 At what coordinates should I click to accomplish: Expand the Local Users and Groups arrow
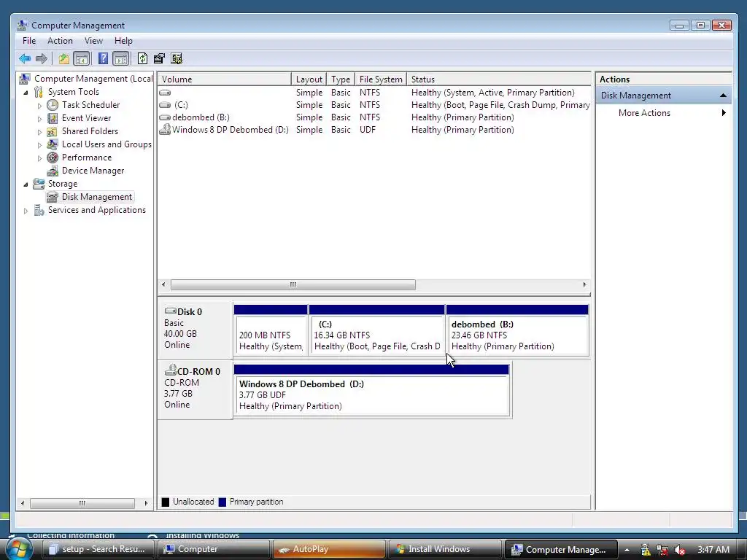click(x=39, y=145)
